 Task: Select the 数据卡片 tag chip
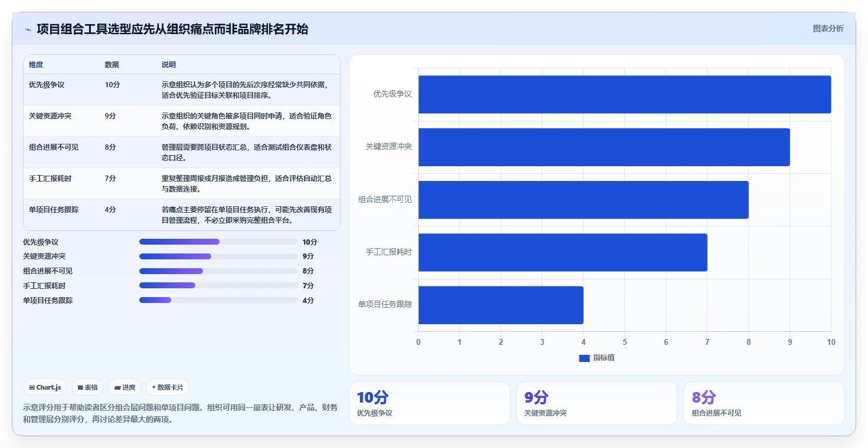(x=168, y=387)
